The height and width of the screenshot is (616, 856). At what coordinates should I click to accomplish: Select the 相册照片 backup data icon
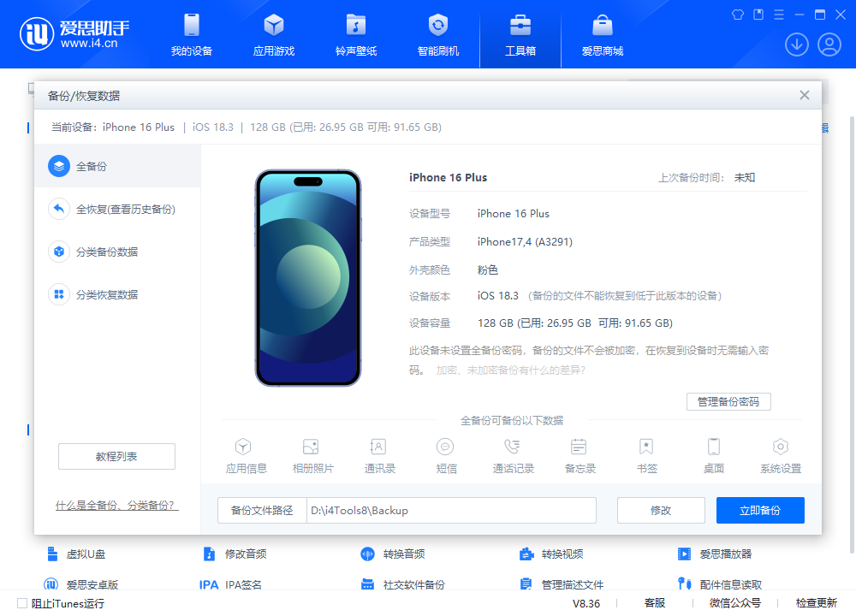[311, 453]
